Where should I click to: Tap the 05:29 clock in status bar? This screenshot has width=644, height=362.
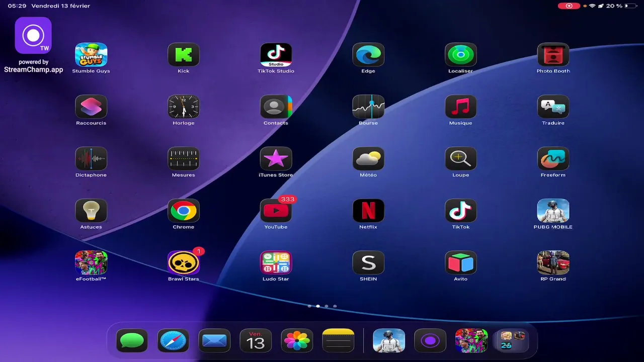click(17, 6)
